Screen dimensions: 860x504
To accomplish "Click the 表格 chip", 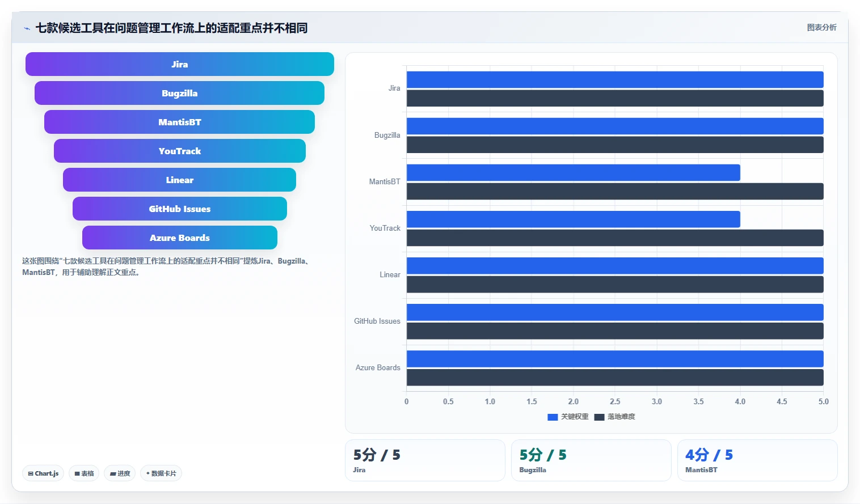I will 84,473.
